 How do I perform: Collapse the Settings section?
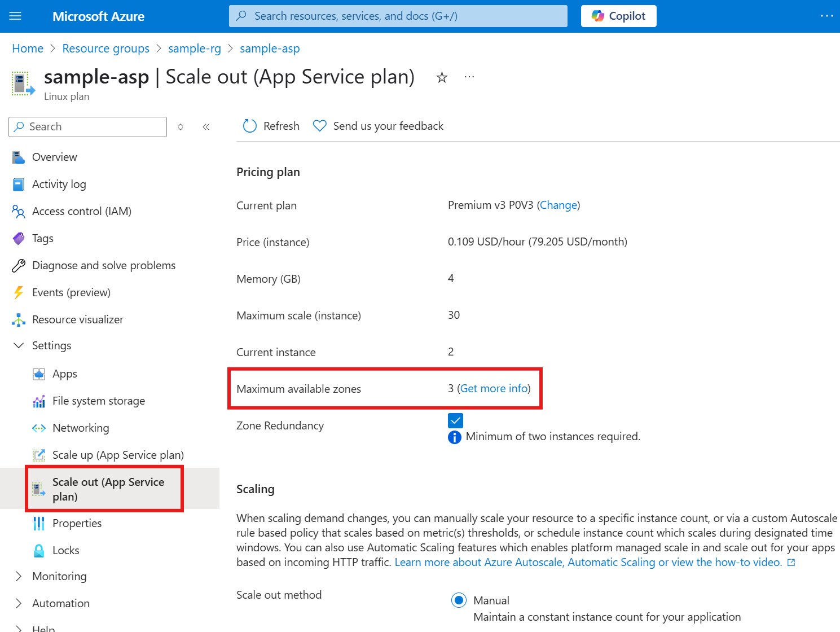19,345
